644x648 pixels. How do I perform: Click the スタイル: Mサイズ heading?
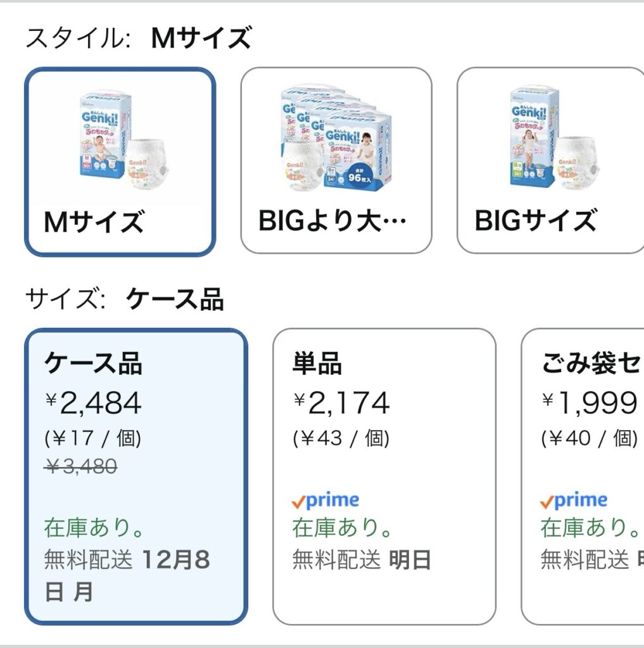[138, 39]
